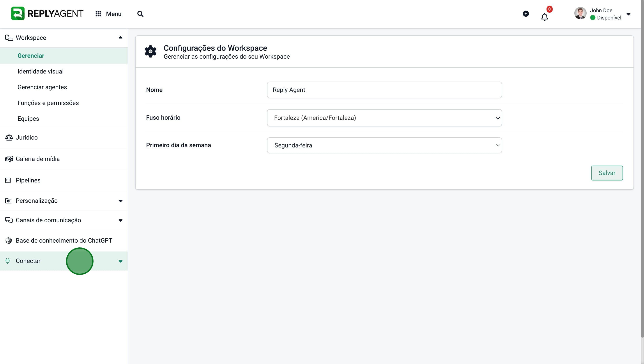Click the Canais de comunicação chat icon
The image size is (644, 364).
[x=9, y=220]
